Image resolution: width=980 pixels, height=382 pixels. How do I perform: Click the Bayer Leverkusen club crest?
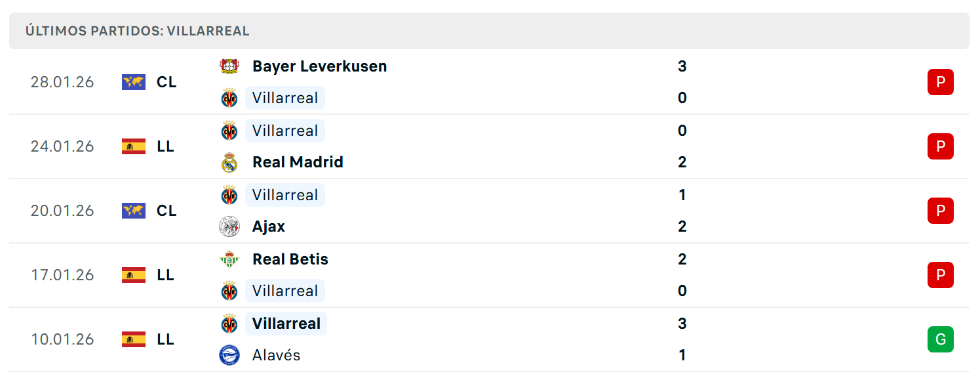pyautogui.click(x=229, y=66)
